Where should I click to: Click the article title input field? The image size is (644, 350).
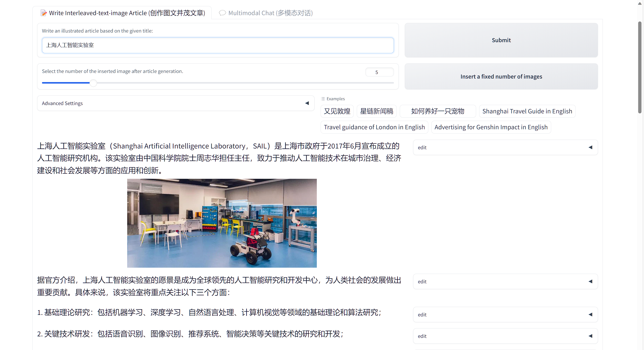[x=217, y=45]
